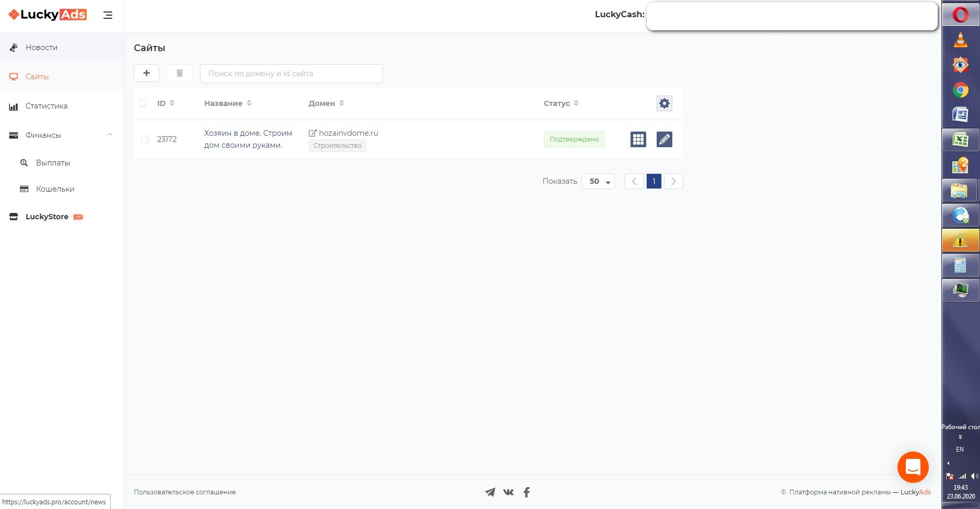Sort the table by Домен

coord(326,103)
